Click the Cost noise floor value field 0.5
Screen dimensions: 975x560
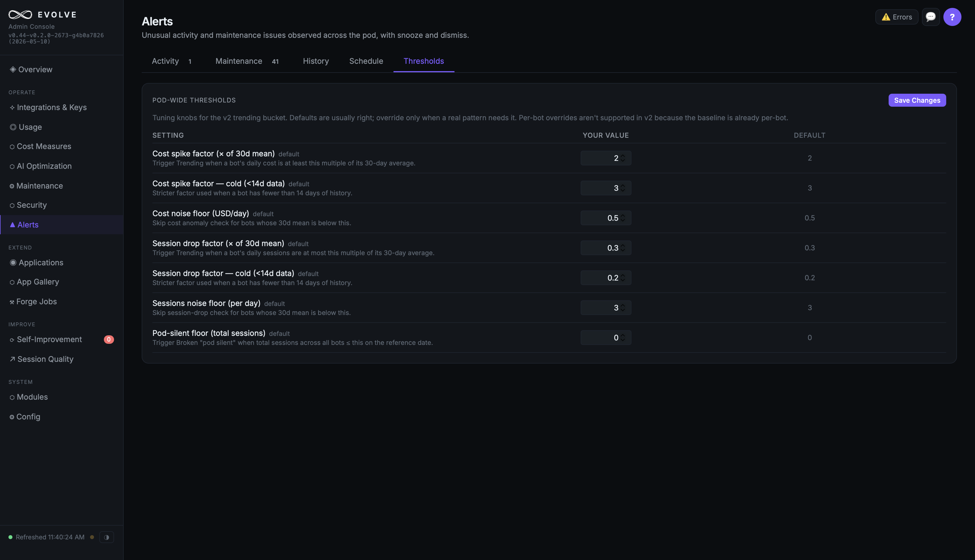pos(606,218)
